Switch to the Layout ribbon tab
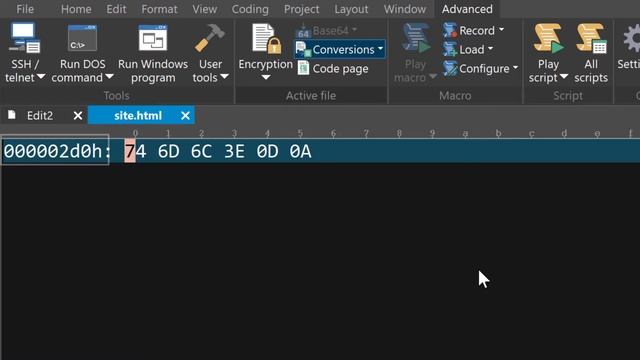This screenshot has width=640, height=360. (351, 9)
